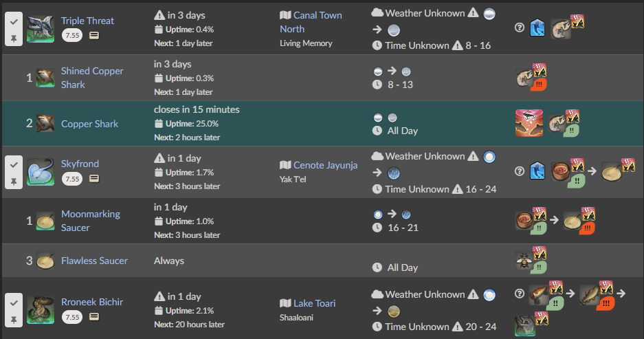Mark Triple Threat as caught checkmark

pos(14,22)
